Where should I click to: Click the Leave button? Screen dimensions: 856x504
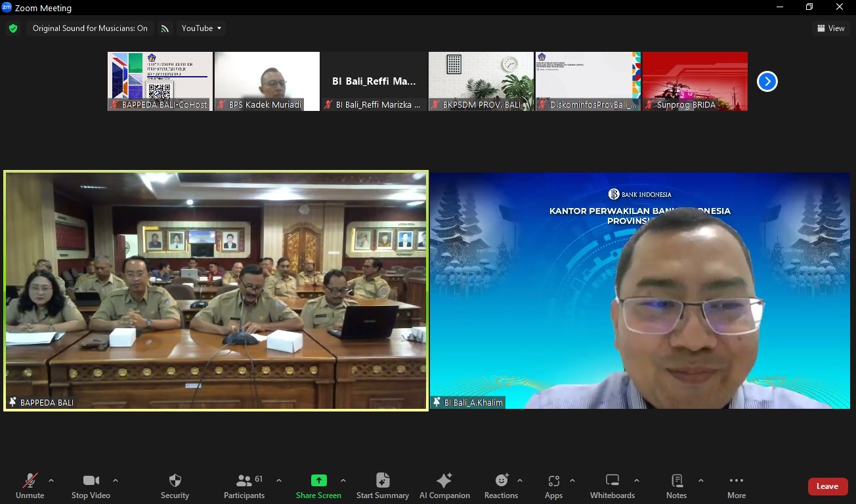(x=827, y=486)
